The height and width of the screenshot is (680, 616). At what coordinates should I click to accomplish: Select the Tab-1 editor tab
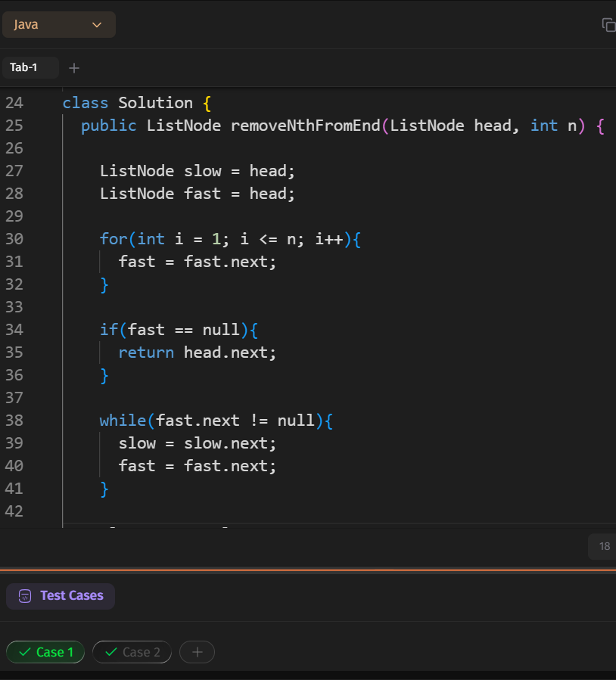pyautogui.click(x=30, y=67)
